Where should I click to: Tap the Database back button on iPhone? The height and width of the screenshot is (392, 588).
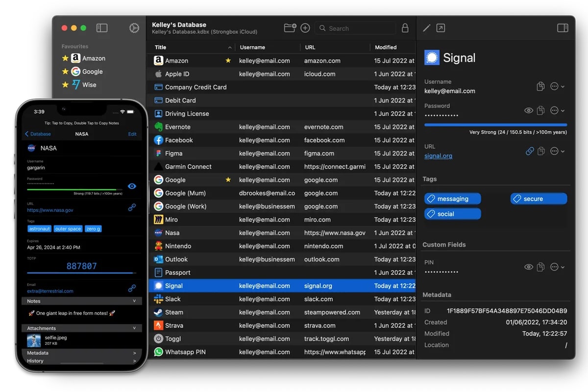coord(39,133)
